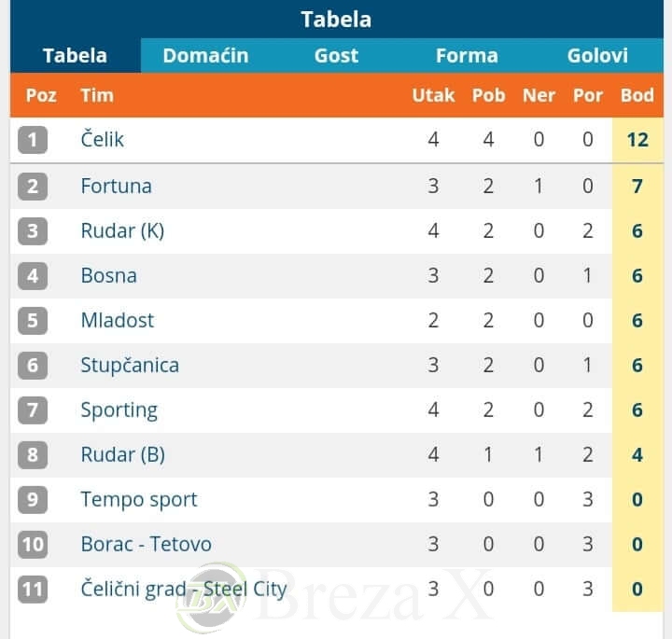This screenshot has height=639, width=672.
Task: Open the Borac - Tetovo team page
Action: click(146, 544)
